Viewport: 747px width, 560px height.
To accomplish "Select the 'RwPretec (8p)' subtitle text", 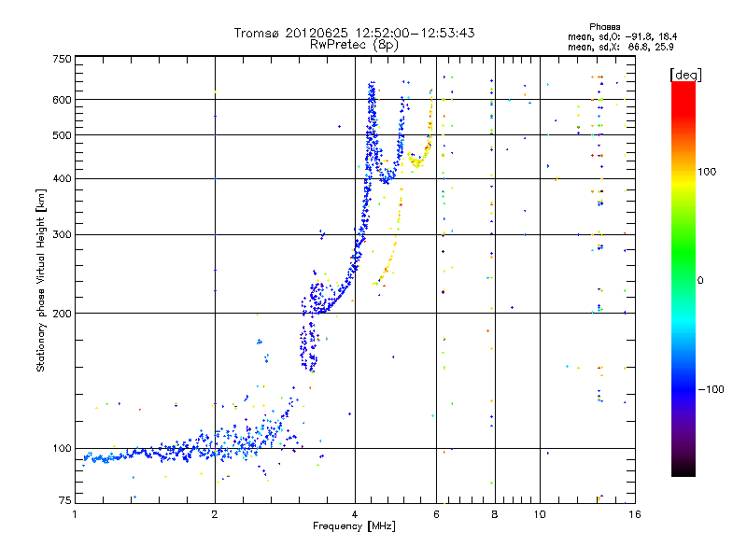I will pos(354,45).
